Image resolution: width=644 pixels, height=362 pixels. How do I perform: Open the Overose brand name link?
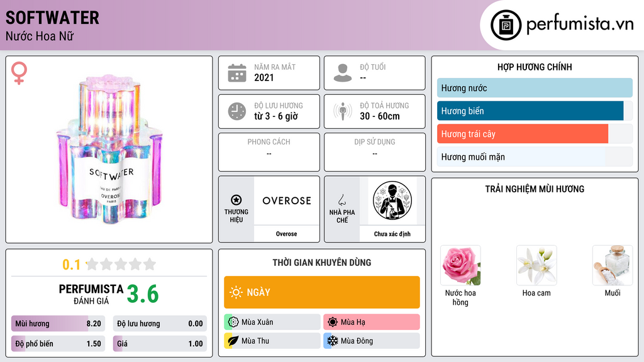286,234
